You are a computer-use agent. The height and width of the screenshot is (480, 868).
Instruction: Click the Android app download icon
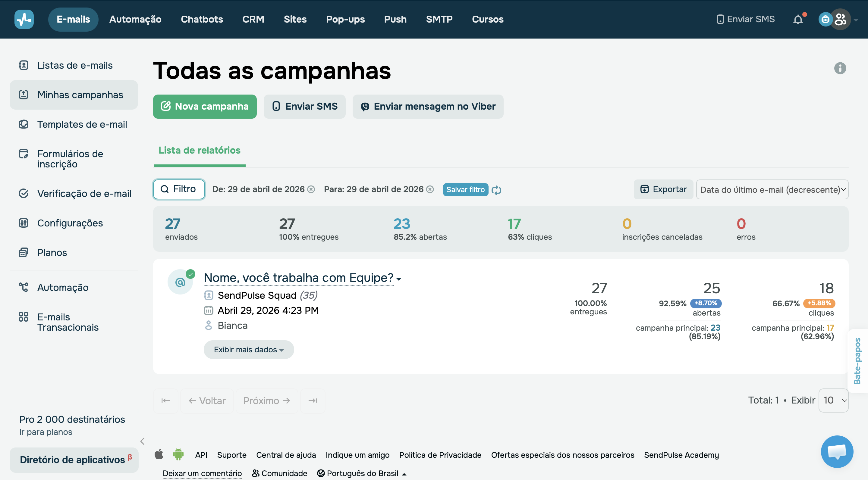point(178,454)
